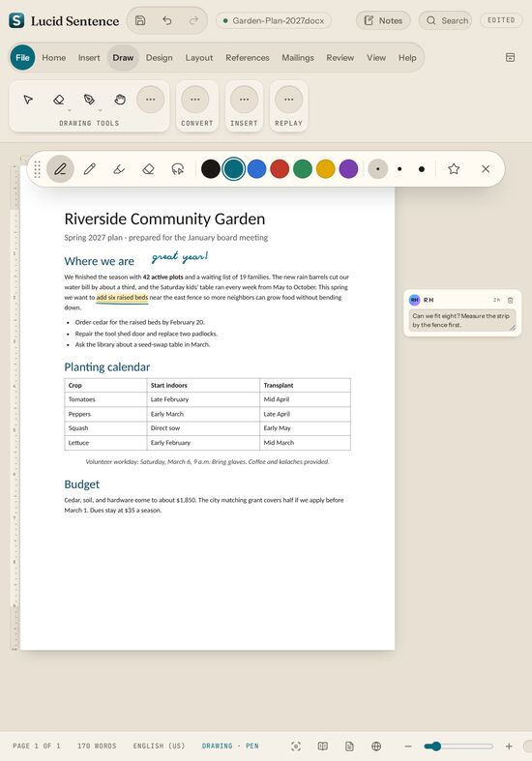Switch to the Review tab
Viewport: 532px width, 761px height.
point(340,57)
